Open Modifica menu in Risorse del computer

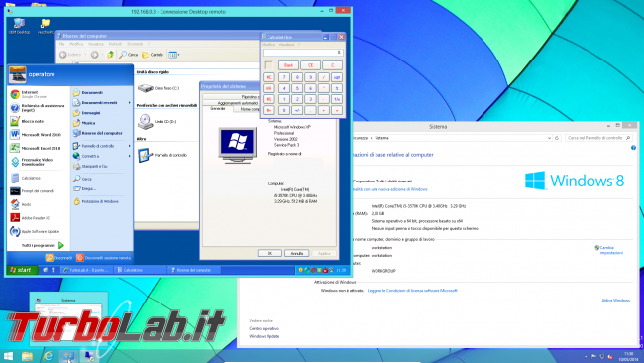(x=76, y=44)
